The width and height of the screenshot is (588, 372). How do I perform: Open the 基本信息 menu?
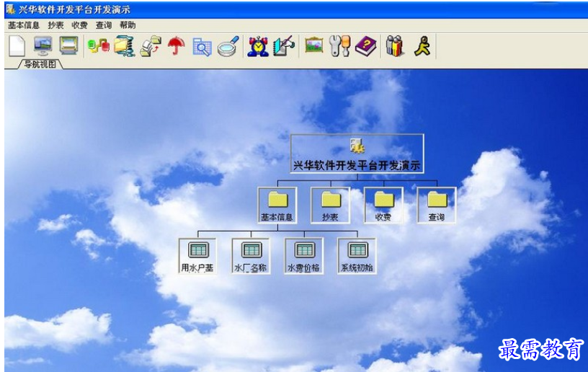point(24,25)
